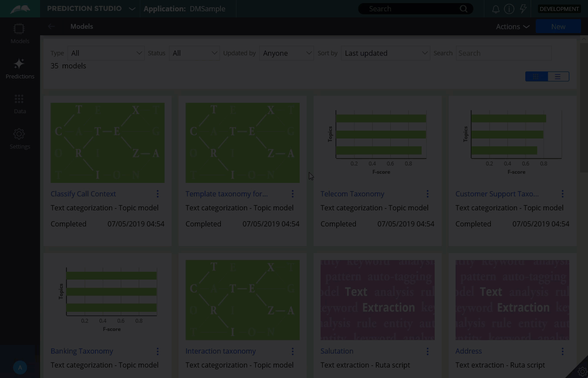Open the Sort by dropdown
The image size is (588, 378).
point(385,53)
